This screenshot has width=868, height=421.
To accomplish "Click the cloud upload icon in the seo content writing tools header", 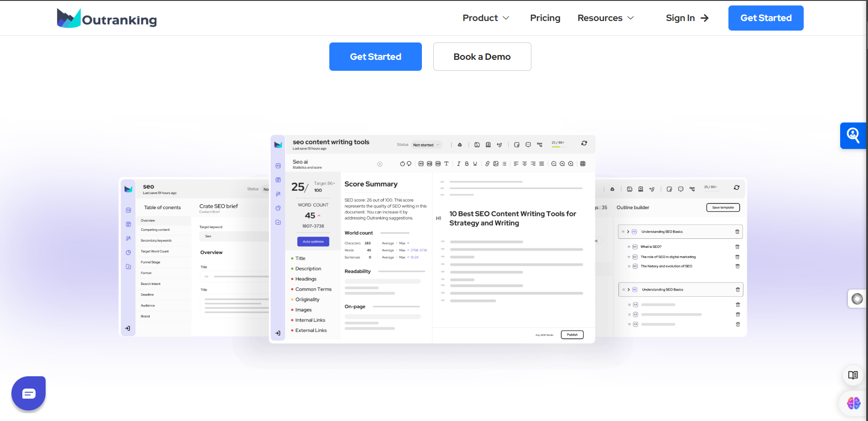I will 460,145.
